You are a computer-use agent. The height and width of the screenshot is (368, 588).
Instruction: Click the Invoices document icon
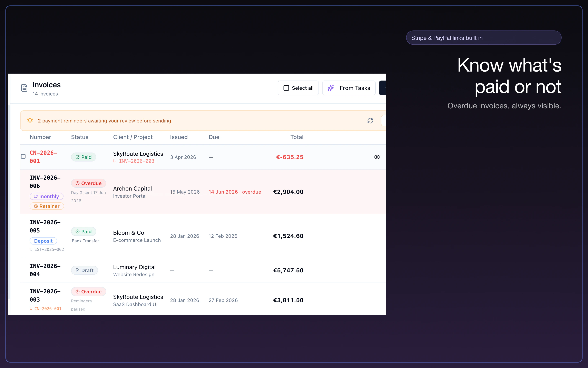pyautogui.click(x=24, y=88)
